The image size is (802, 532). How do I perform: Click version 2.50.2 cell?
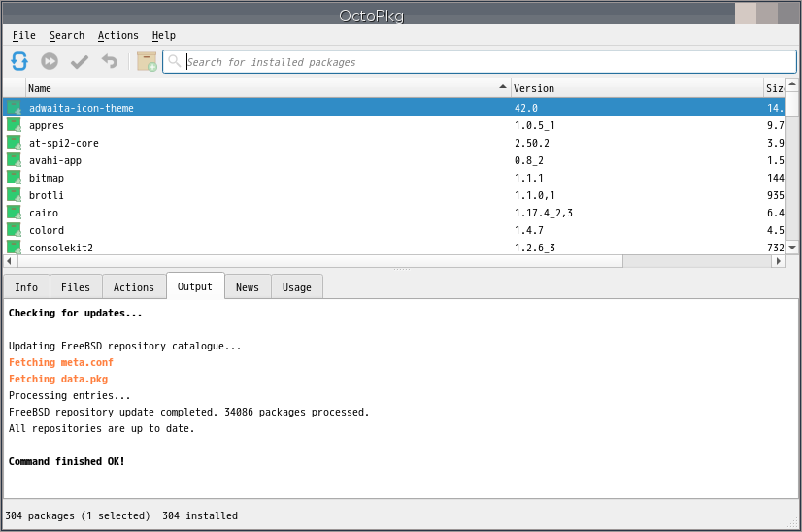pyautogui.click(x=532, y=144)
